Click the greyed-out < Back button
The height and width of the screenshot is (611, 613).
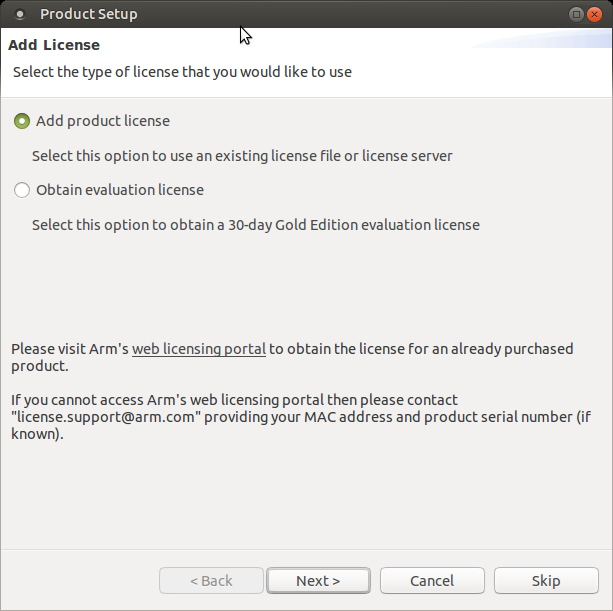pos(211,581)
